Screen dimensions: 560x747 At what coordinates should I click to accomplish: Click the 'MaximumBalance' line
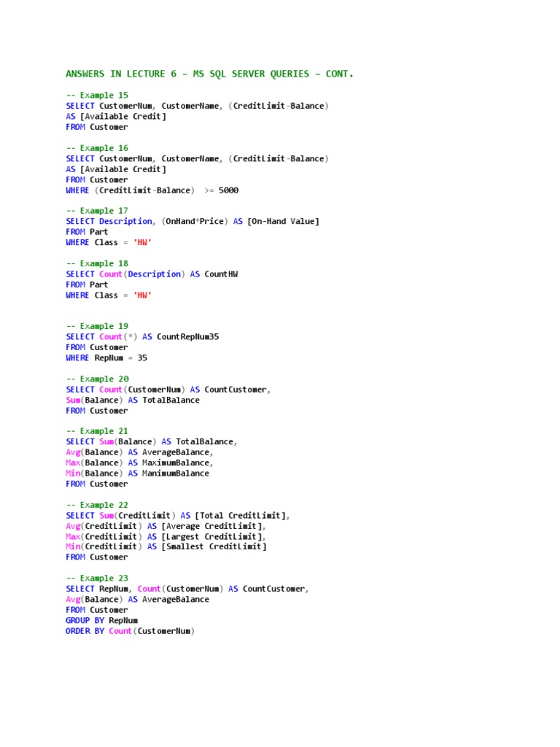coord(139,463)
